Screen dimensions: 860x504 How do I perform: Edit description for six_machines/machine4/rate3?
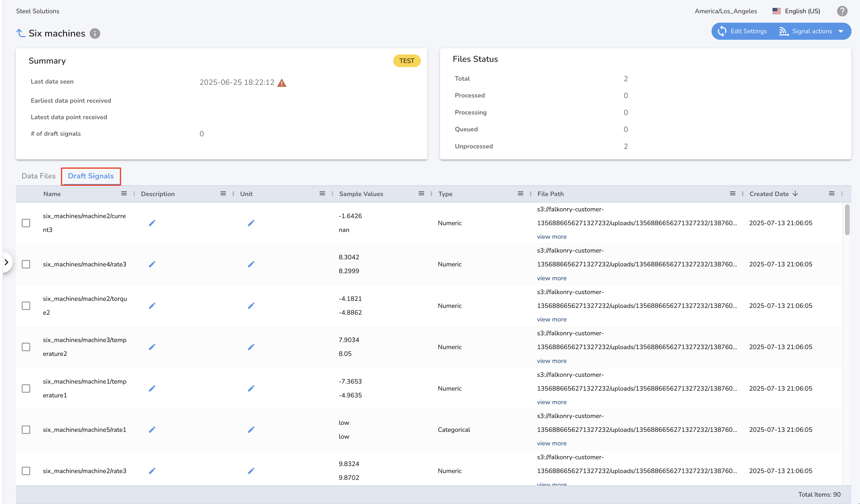click(152, 264)
